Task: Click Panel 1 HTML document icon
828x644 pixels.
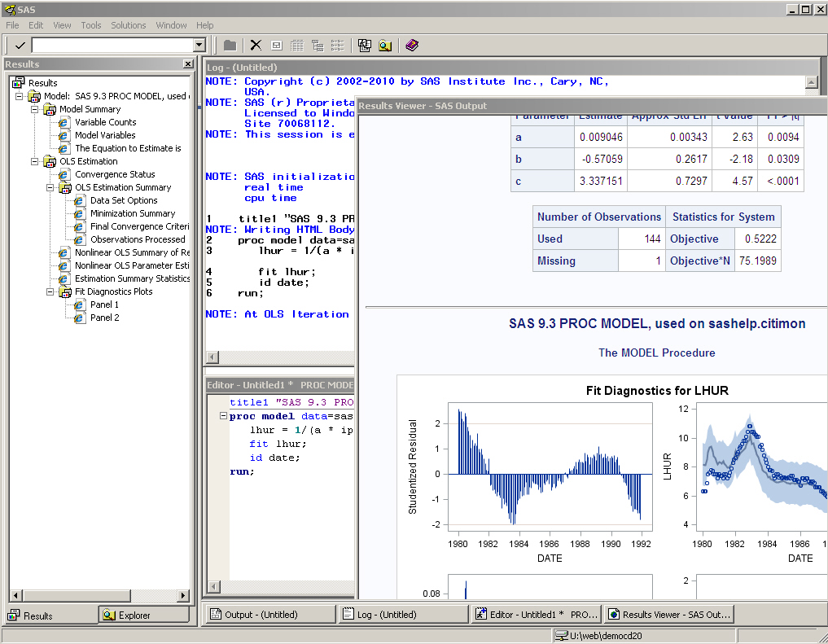Action: [x=79, y=304]
